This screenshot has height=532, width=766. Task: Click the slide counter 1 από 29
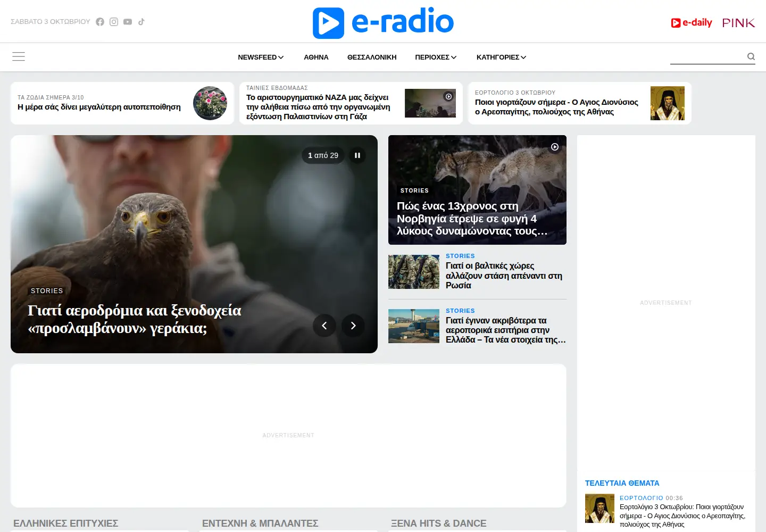[x=323, y=155]
